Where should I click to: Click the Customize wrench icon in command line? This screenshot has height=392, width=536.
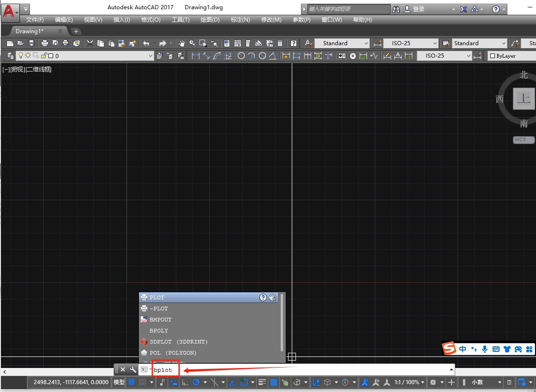click(x=133, y=369)
